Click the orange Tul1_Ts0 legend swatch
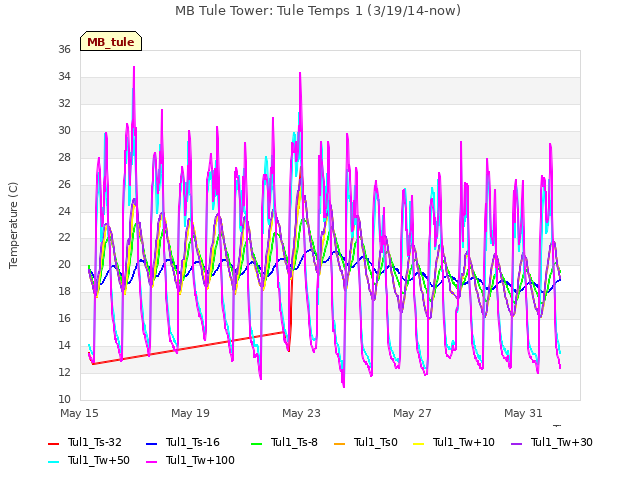 point(340,443)
